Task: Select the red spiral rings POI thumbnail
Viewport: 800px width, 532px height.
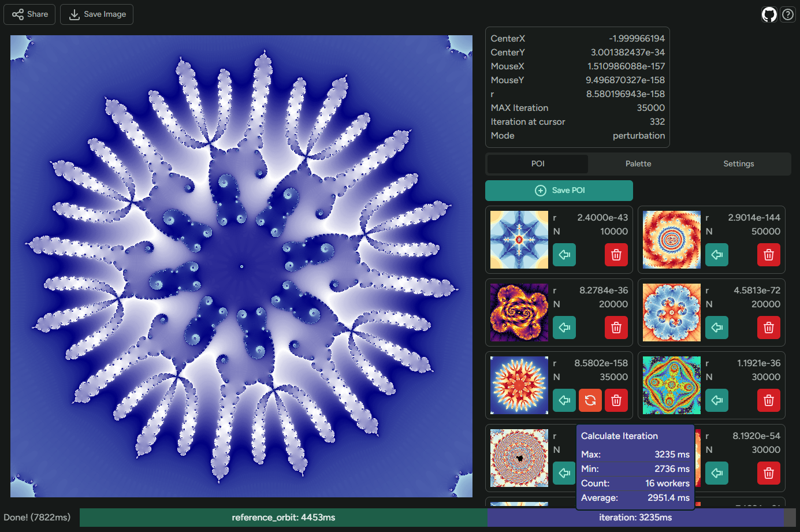Action: (x=672, y=240)
